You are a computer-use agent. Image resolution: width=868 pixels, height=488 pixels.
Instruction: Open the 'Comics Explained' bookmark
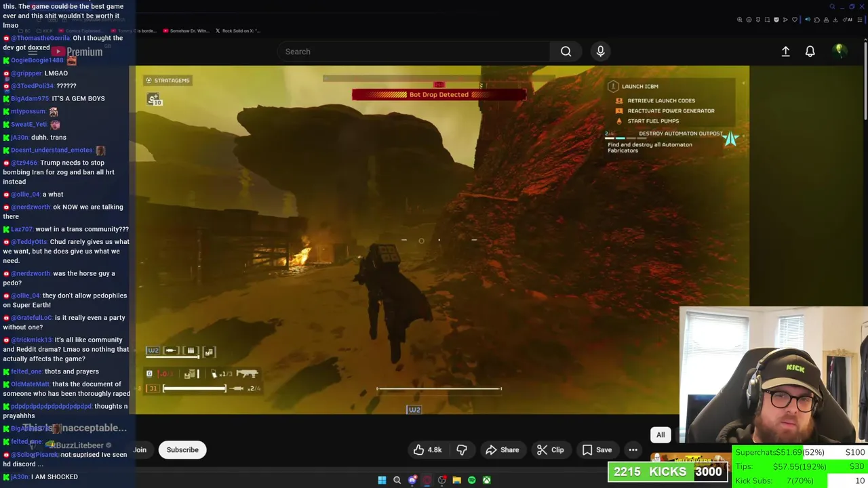pyautogui.click(x=81, y=30)
